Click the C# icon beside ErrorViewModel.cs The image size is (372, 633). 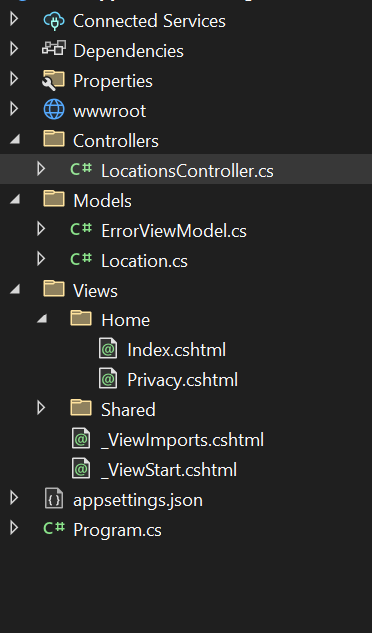[81, 229]
